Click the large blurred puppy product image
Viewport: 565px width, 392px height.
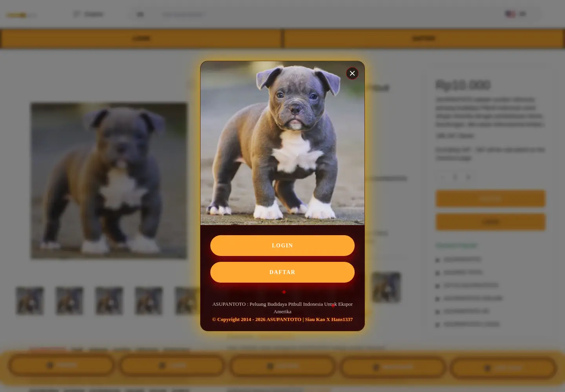click(x=109, y=181)
